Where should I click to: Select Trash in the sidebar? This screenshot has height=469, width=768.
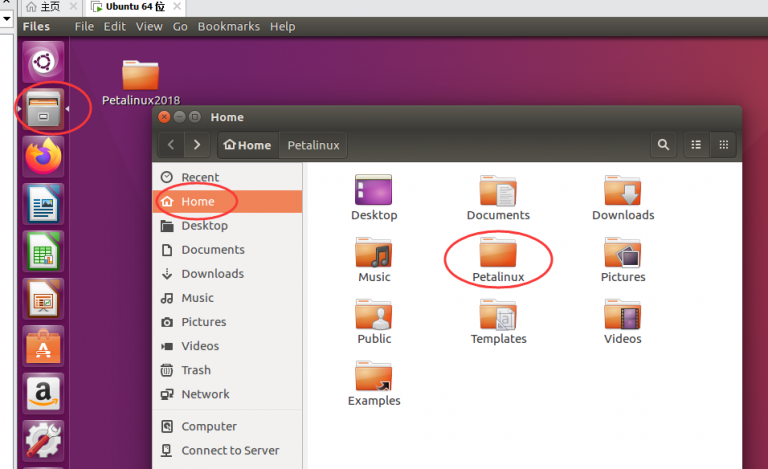click(x=196, y=370)
